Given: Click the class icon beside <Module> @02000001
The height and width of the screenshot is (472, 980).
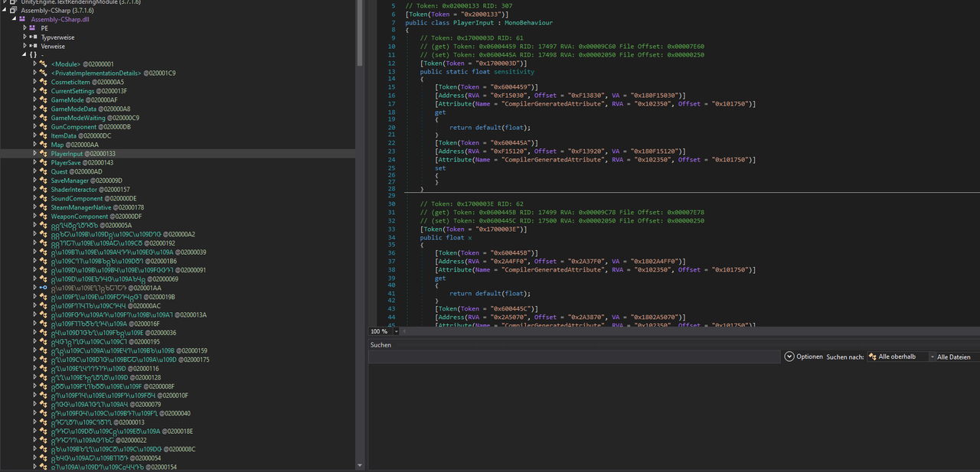Looking at the screenshot, I should pos(44,64).
